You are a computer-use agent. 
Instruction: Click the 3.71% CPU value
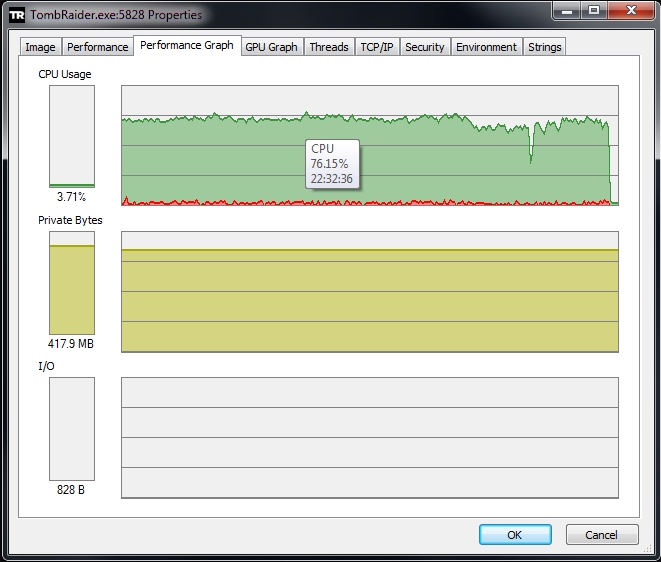(71, 196)
